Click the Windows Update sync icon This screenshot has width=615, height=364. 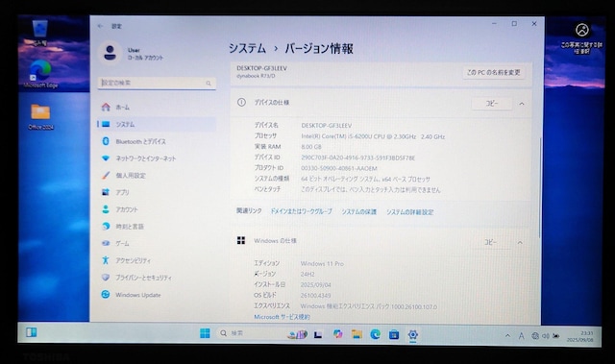point(105,294)
